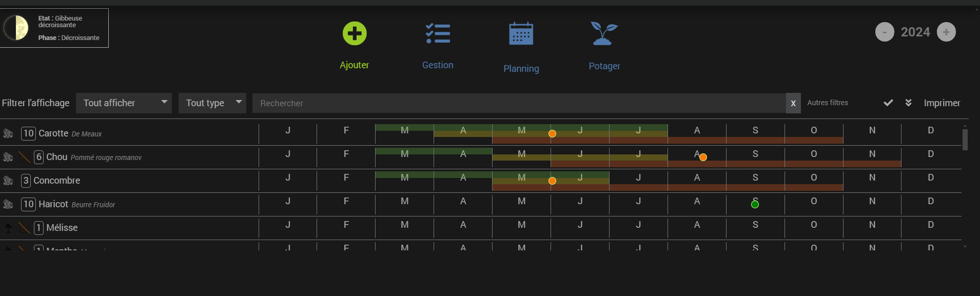Click the crossed-out icon beside Chou
The height and width of the screenshot is (296, 980).
(x=24, y=157)
